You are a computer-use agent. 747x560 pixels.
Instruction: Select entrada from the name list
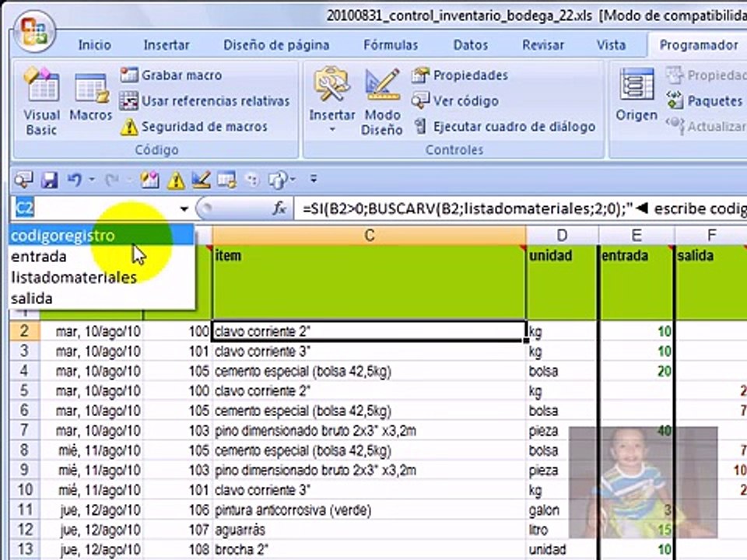point(101,257)
